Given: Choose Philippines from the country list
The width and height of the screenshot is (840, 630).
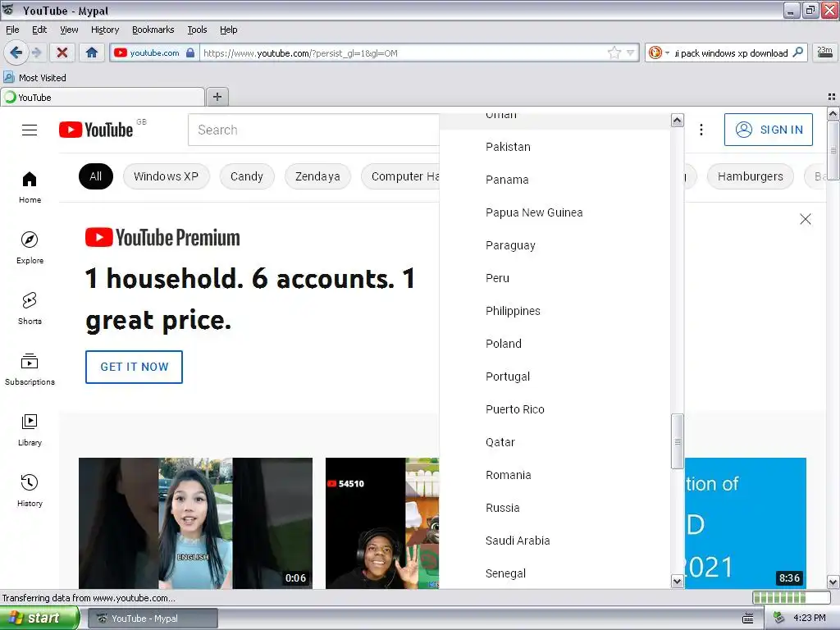Looking at the screenshot, I should tap(555, 311).
